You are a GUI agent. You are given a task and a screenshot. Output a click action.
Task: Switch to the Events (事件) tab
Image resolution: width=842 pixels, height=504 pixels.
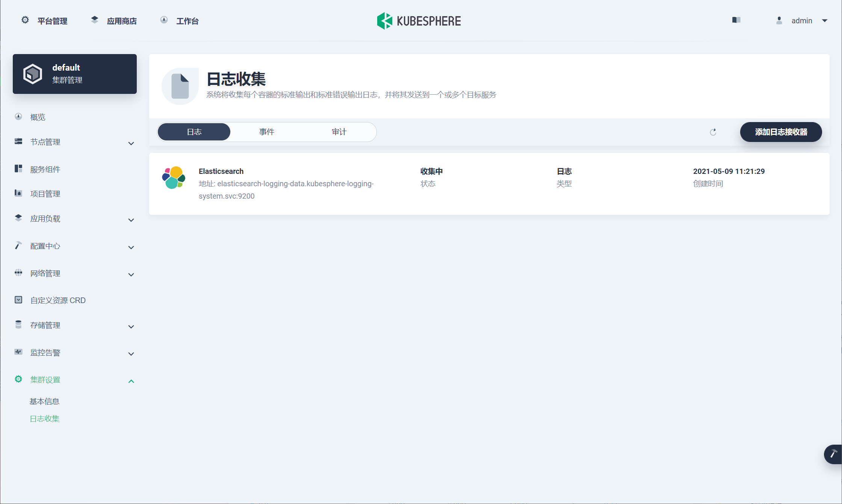pyautogui.click(x=266, y=132)
